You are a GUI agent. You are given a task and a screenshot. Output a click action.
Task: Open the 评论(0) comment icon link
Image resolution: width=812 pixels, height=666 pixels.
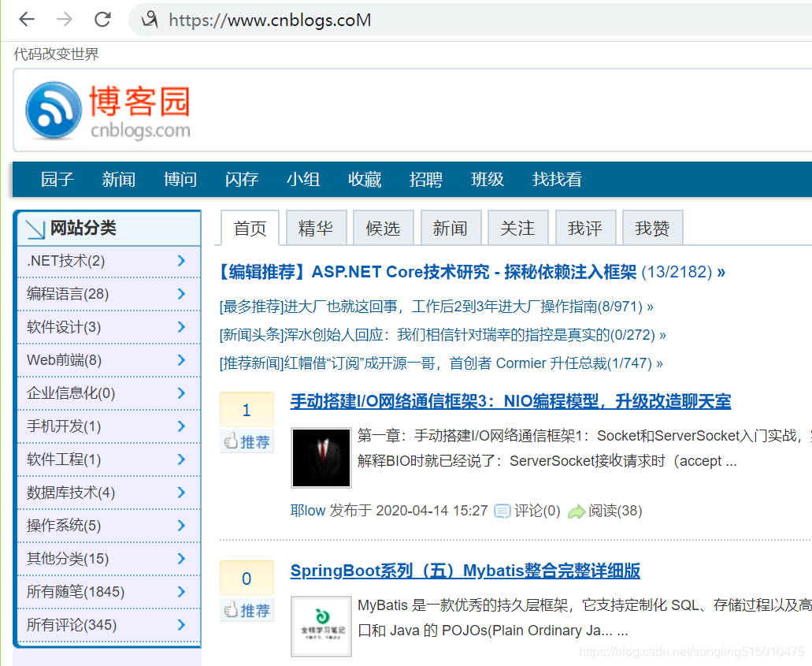coord(502,511)
